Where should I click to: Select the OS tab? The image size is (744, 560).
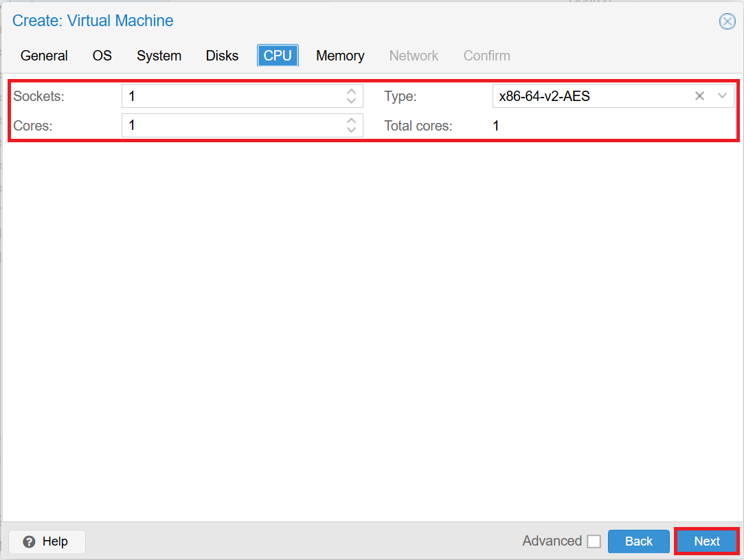[102, 56]
